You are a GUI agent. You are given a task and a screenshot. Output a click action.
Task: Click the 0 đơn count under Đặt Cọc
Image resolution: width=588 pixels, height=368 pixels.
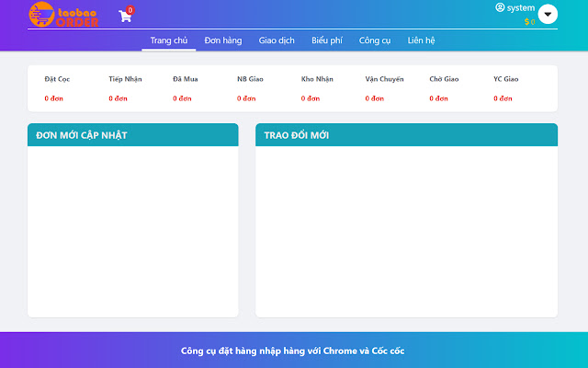[x=53, y=98]
